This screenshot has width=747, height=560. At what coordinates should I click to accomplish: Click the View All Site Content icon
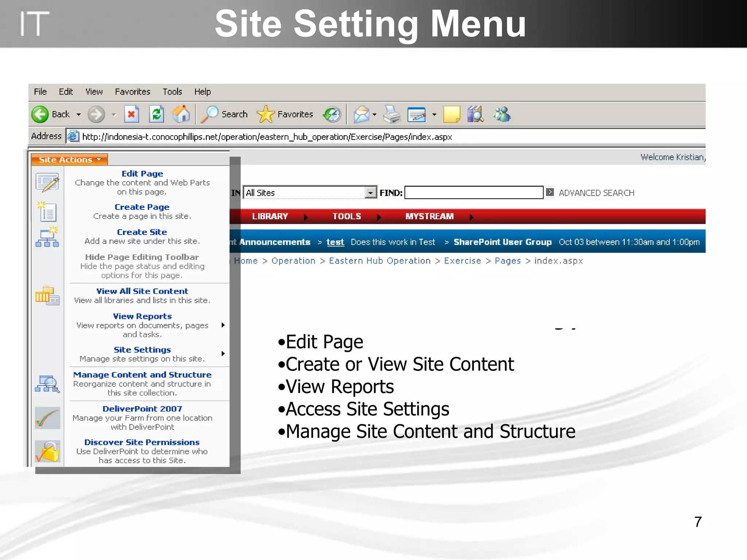coord(47,296)
